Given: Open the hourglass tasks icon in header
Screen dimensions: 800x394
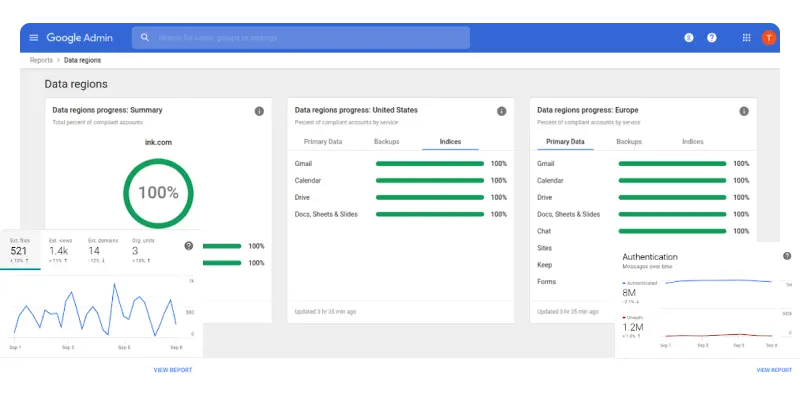Looking at the screenshot, I should (689, 37).
